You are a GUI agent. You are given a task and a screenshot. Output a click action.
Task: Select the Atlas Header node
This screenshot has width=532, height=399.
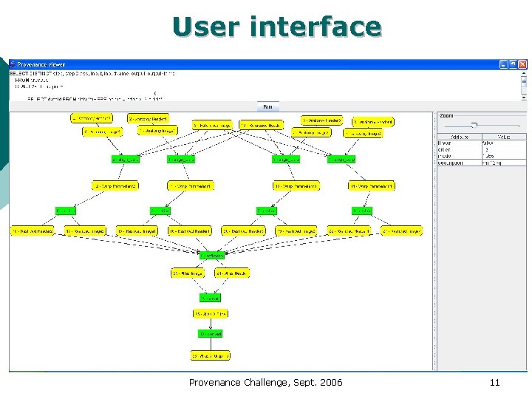232,273
